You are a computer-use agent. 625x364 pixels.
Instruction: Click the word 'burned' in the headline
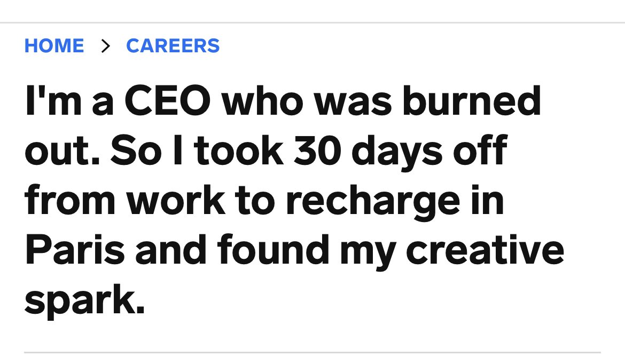coord(472,100)
